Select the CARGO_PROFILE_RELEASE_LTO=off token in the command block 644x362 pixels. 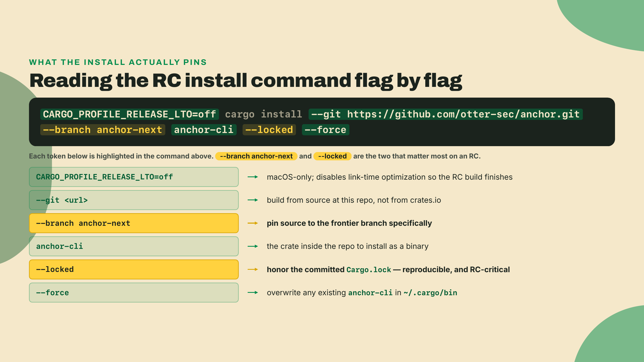coord(130,114)
